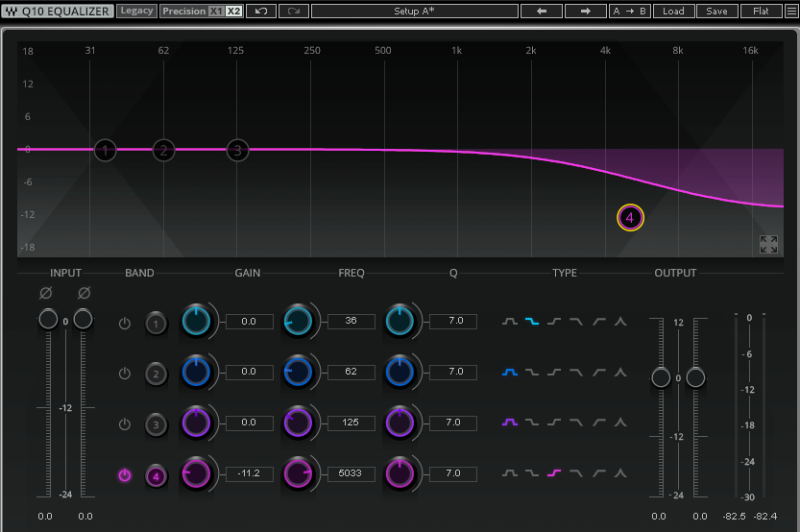Screen dimensions: 800x532
Task: Grab the right input fader handle
Action: coord(83,319)
